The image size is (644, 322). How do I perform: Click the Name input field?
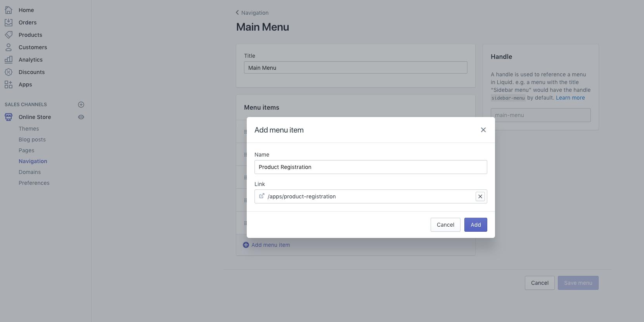[370, 167]
